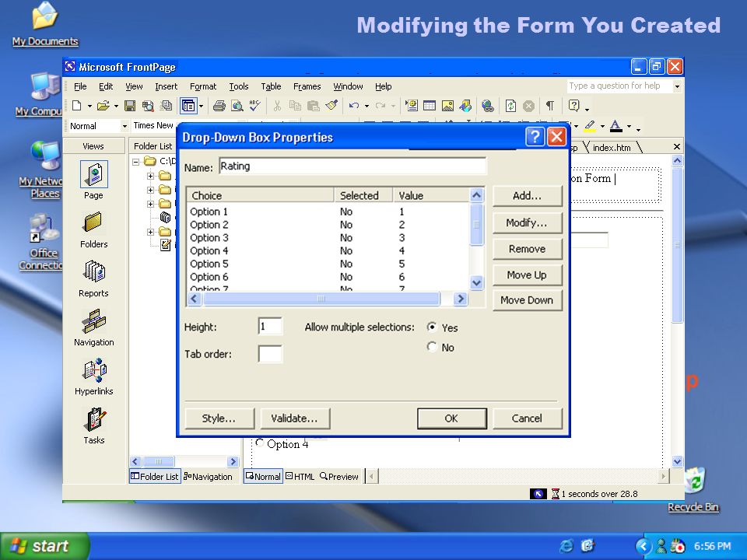This screenshot has width=747, height=560.
Task: Open the Folders view icon
Action: click(93, 230)
